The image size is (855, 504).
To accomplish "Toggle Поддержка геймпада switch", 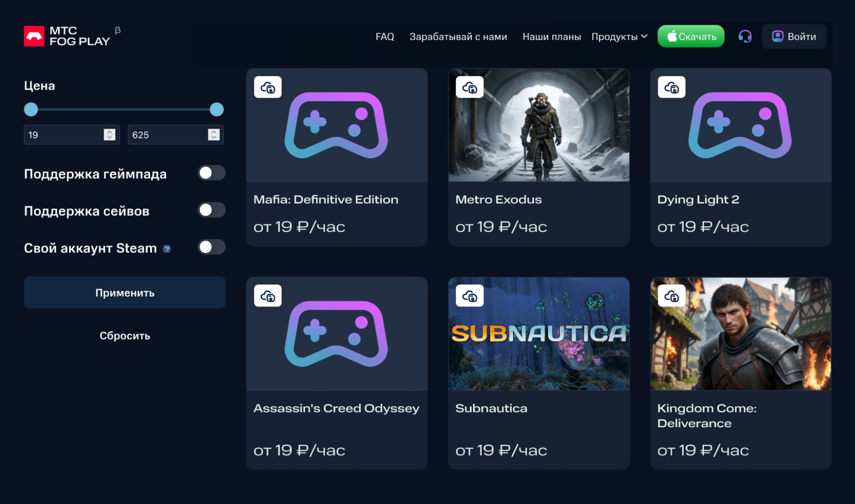I will 212,173.
